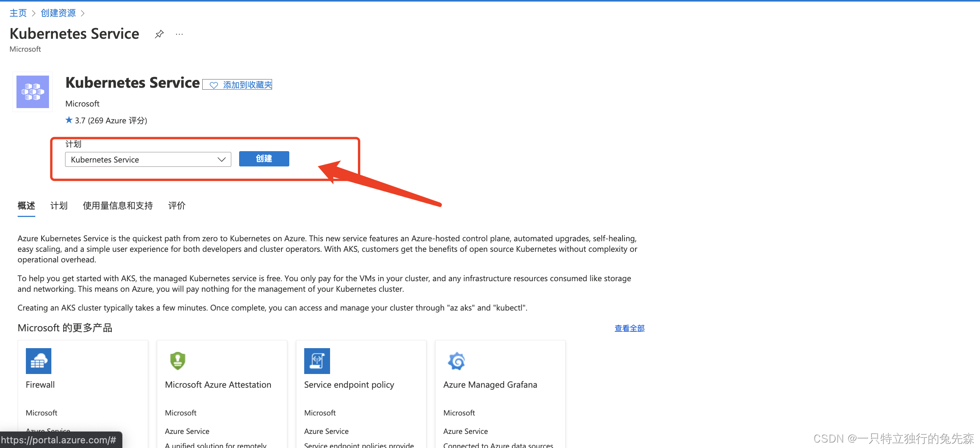
Task: Click the Kubernetes Service product logo
Action: click(x=33, y=92)
